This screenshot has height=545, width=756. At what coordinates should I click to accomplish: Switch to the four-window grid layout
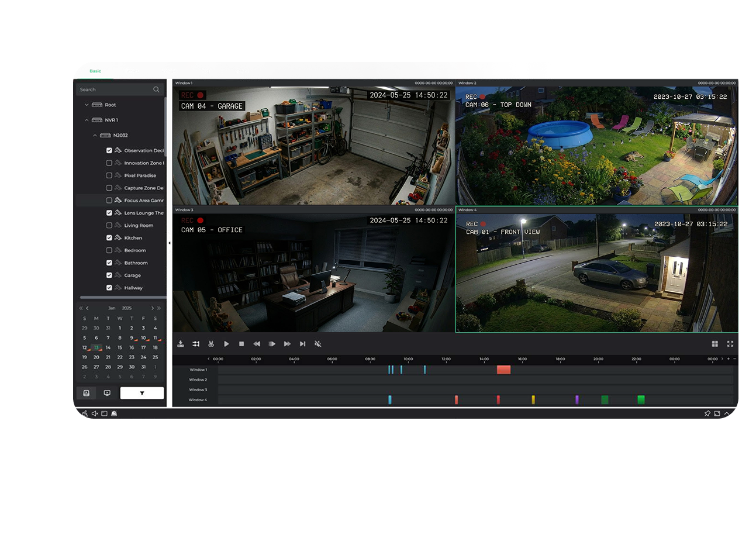pyautogui.click(x=714, y=344)
